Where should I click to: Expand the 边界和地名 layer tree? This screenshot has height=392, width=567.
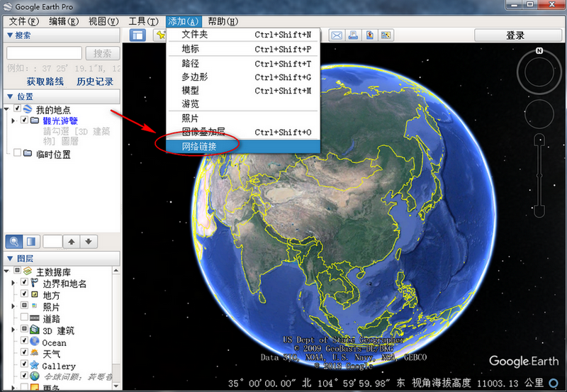(x=13, y=283)
